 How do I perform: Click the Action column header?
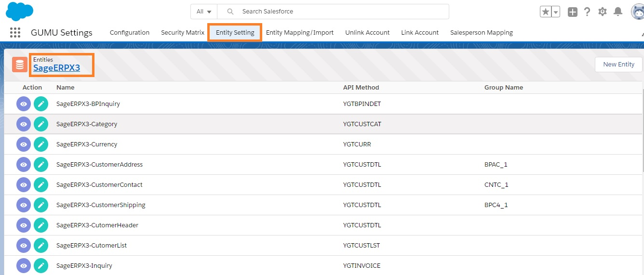(32, 87)
